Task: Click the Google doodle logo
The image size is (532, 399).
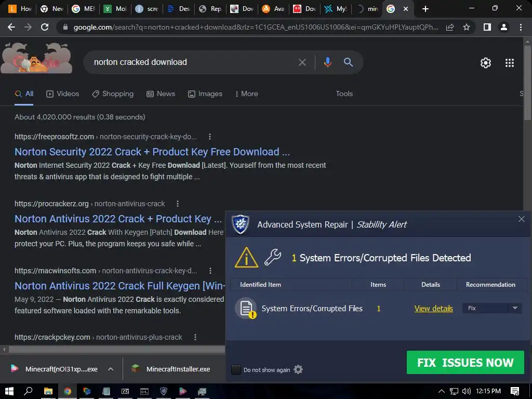Action: click(x=36, y=58)
